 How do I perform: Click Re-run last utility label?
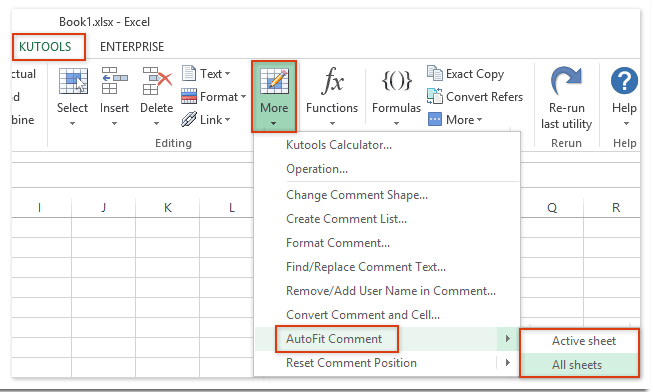point(566,116)
